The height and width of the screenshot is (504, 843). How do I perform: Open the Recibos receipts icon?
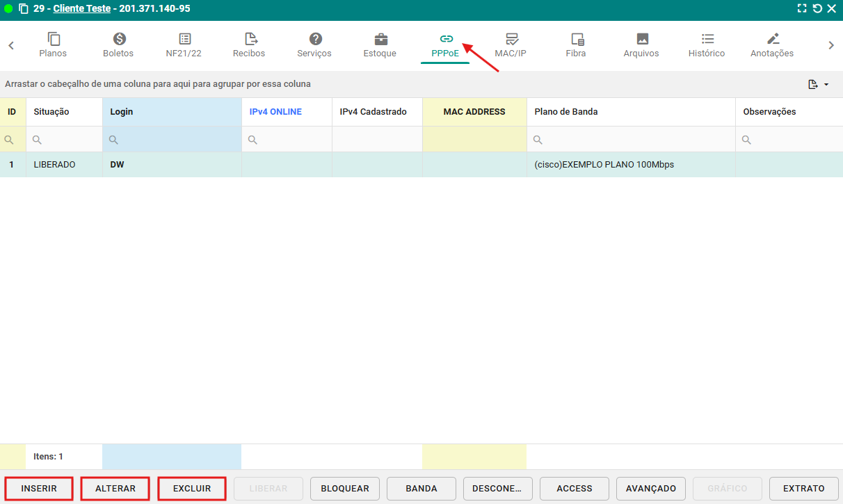249,39
